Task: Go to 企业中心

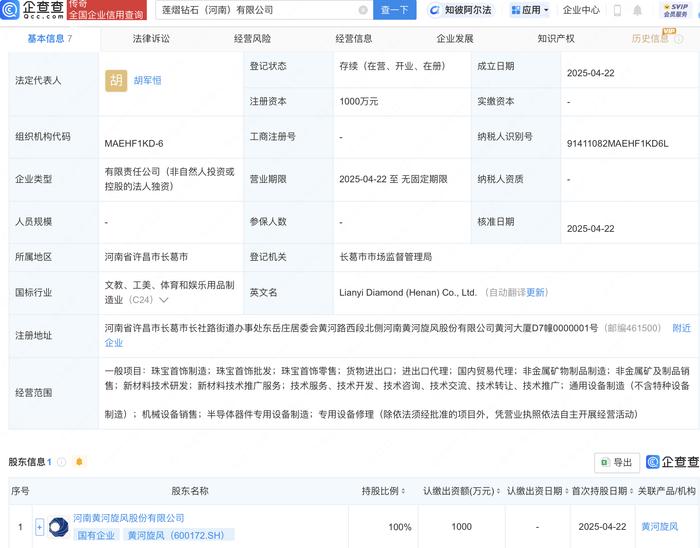Action: coord(581,10)
